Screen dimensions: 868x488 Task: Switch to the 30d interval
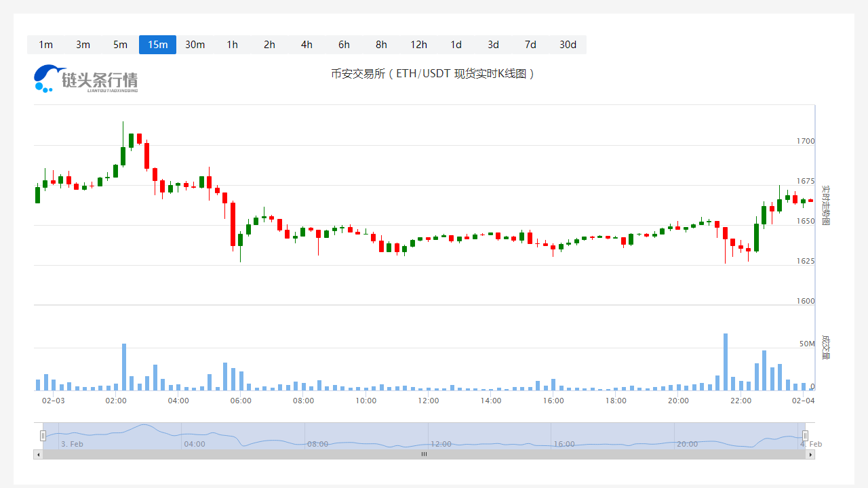568,45
